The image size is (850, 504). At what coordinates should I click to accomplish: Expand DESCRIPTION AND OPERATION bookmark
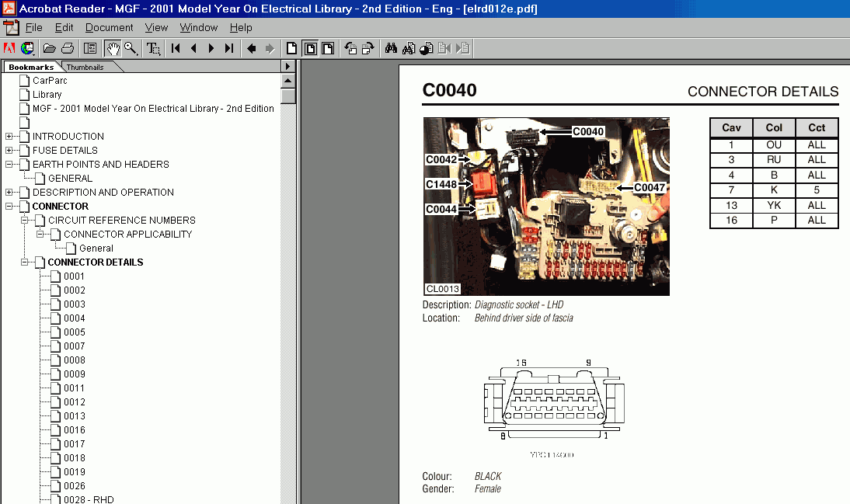[x=9, y=193]
